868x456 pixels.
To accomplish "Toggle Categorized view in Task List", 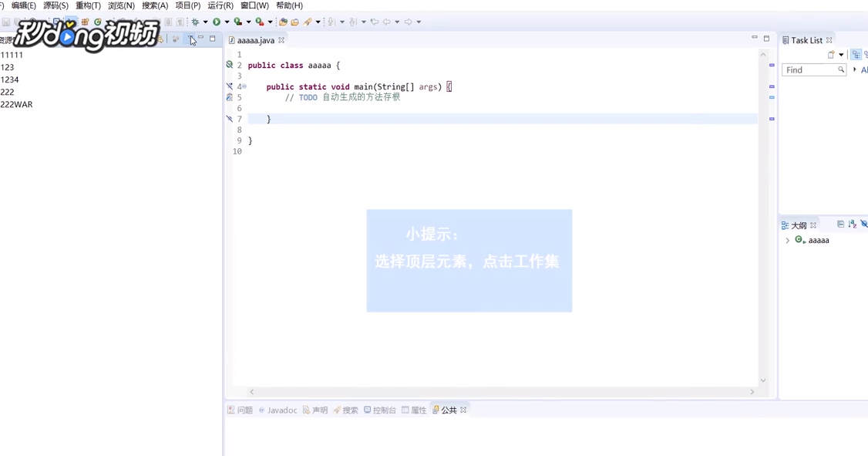I will [x=856, y=54].
